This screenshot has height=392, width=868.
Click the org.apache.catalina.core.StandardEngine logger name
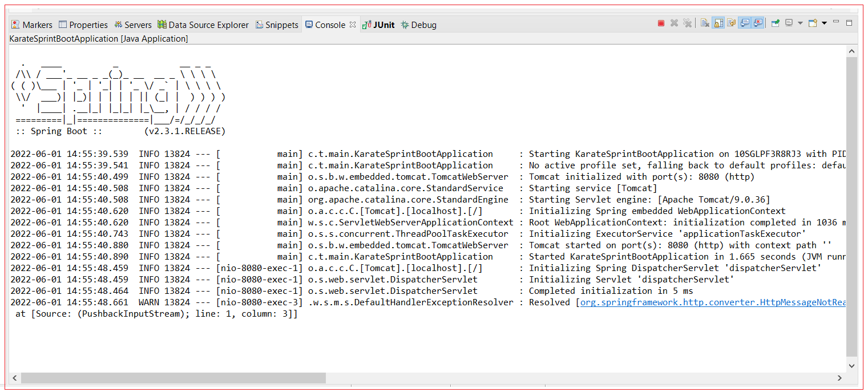(x=408, y=199)
